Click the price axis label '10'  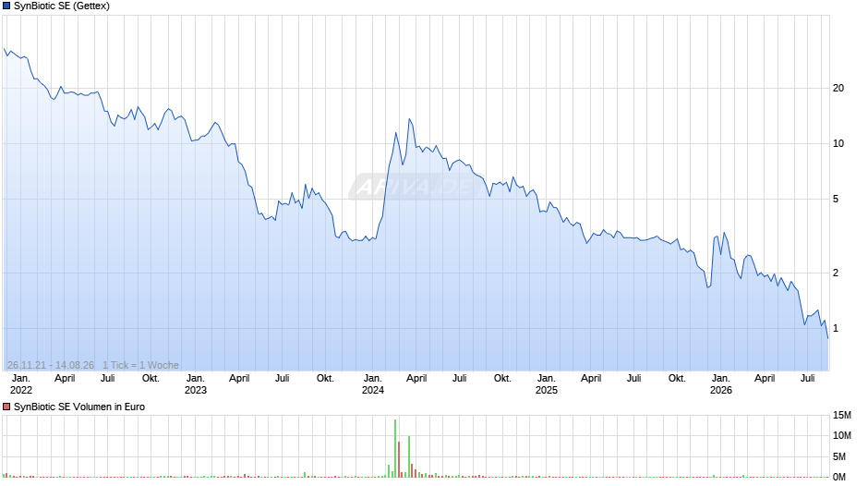838,143
